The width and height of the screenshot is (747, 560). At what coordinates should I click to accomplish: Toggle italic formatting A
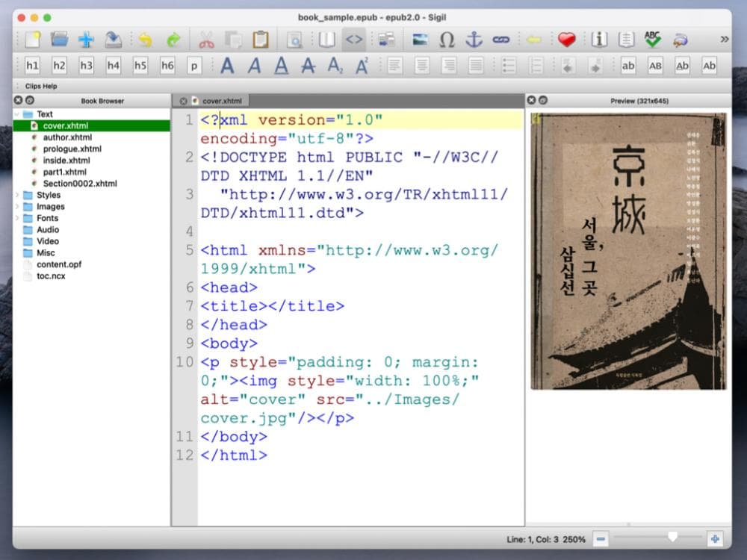(255, 66)
